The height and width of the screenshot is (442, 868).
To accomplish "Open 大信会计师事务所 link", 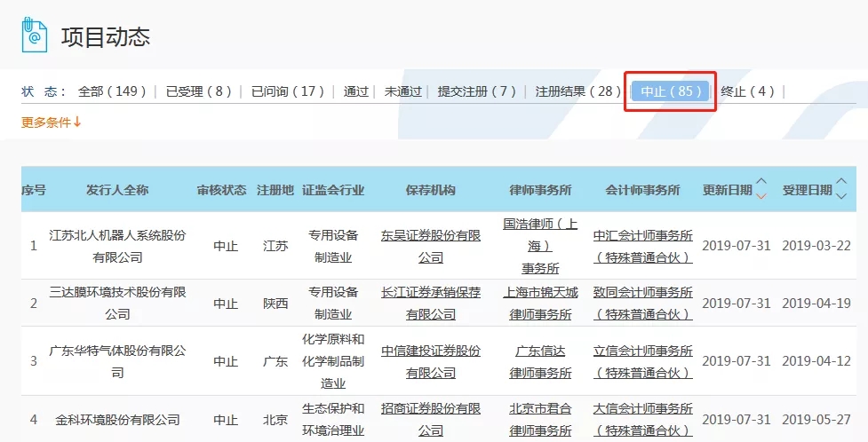I will click(x=642, y=419).
